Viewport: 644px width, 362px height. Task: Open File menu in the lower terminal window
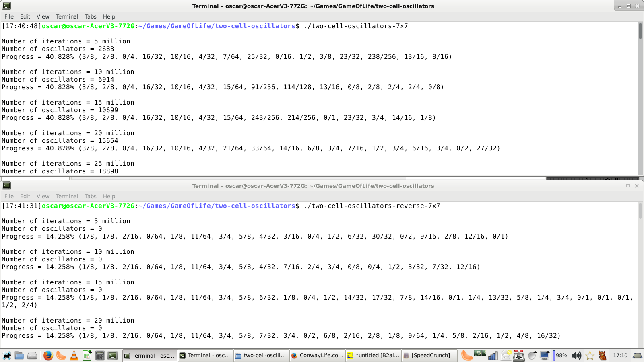click(9, 196)
